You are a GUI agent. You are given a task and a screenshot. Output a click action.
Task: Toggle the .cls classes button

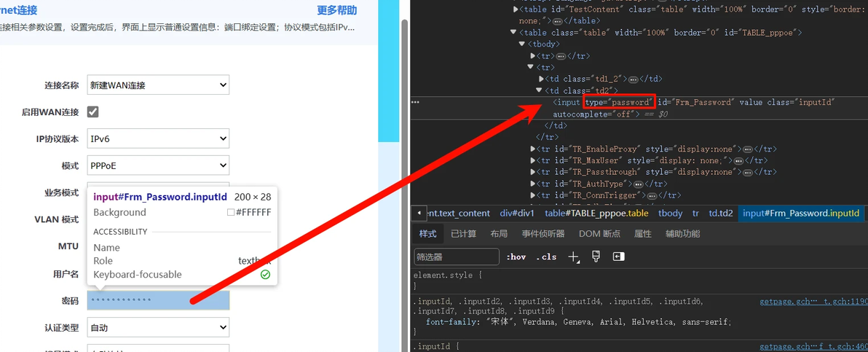click(546, 257)
